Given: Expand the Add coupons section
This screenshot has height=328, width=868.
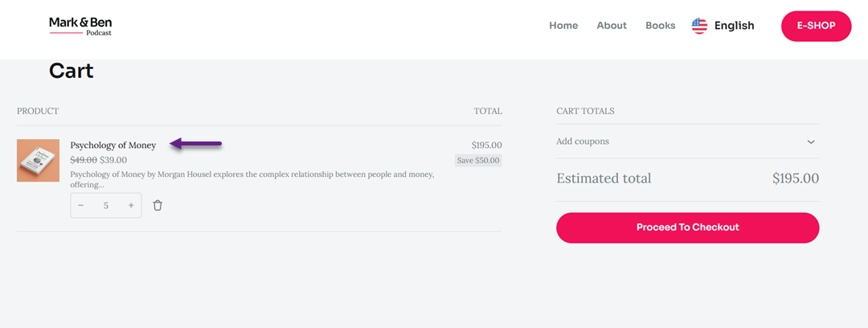Looking at the screenshot, I should tap(687, 141).
